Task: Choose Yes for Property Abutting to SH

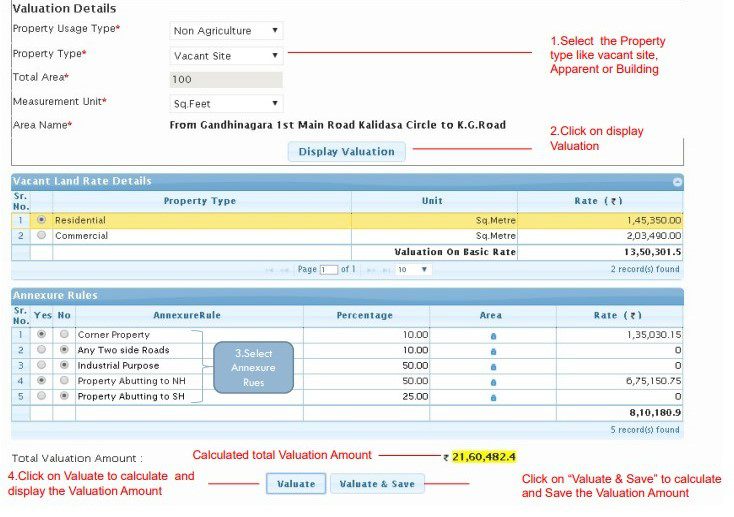Action: [x=41, y=396]
